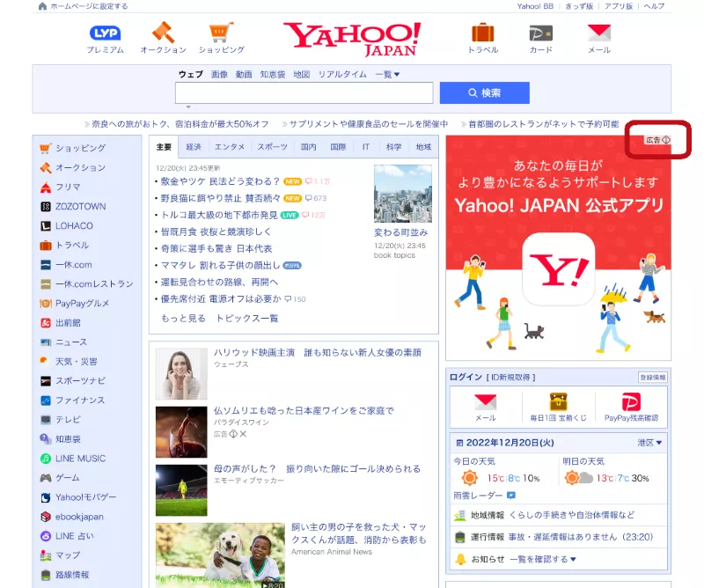Open the 港区 weather location dropdown
Screen dimensions: 704x588
point(649,442)
